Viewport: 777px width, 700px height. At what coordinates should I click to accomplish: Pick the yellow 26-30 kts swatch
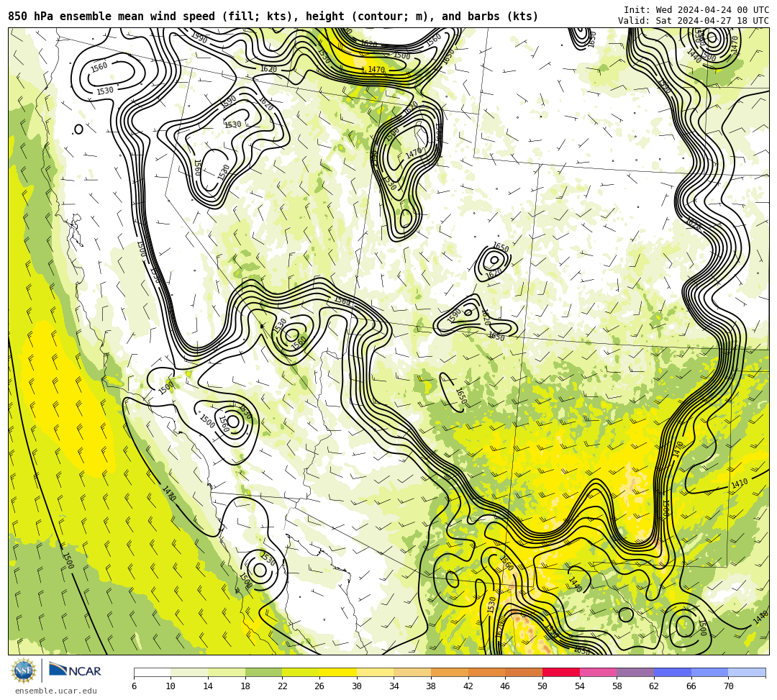click(338, 672)
